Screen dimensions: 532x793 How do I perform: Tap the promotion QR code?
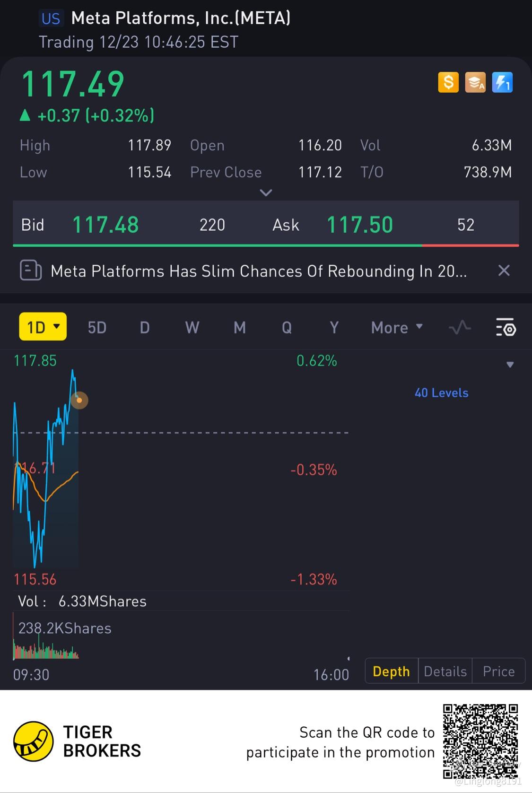[480, 741]
